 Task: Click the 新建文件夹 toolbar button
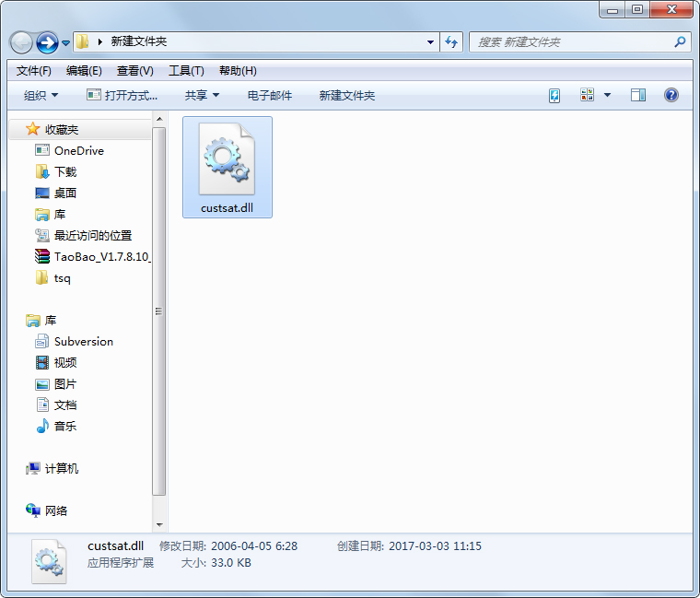coord(347,95)
